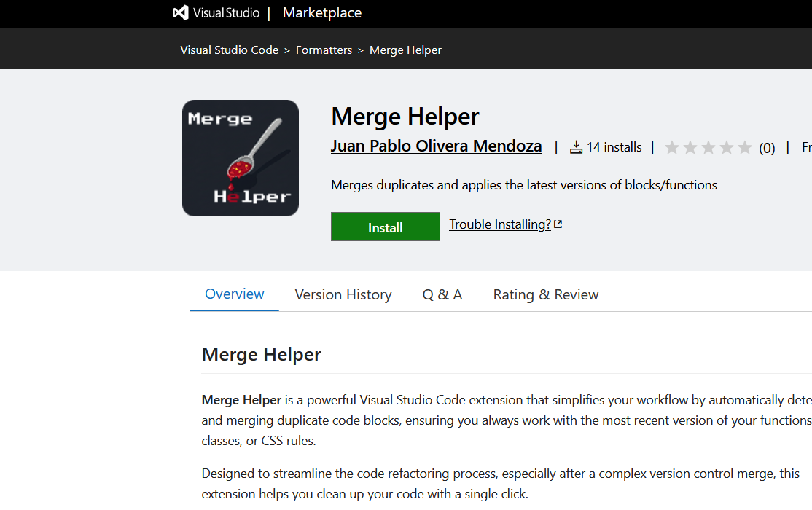Click the Merge Helper extension logo image
Image resolution: width=812 pixels, height=510 pixels.
(241, 158)
